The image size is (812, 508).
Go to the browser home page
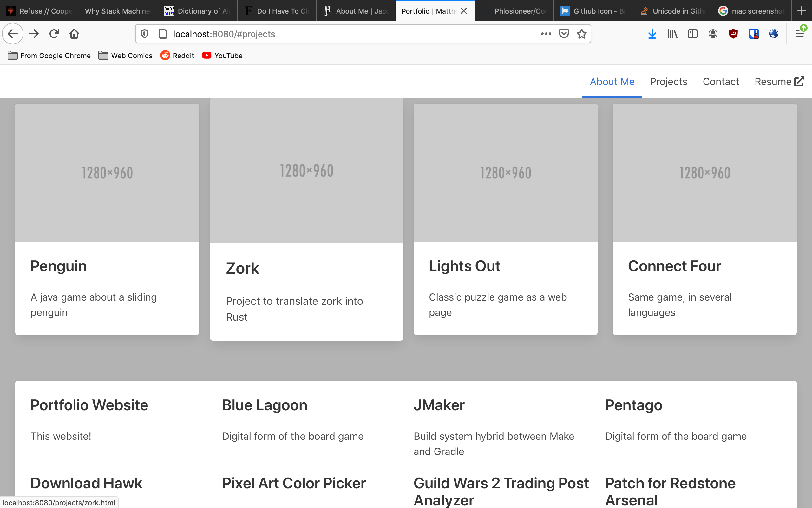click(74, 34)
